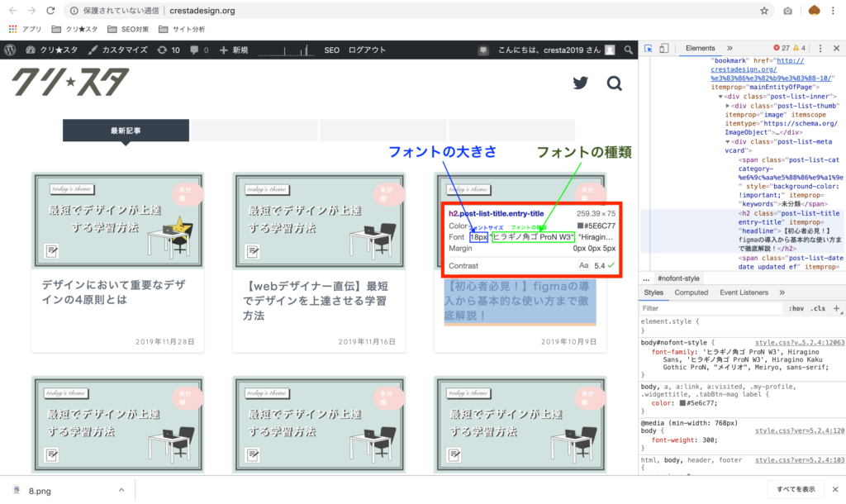Click the camera extension icon in Chrome toolbar
The image size is (846, 504).
pyautogui.click(x=787, y=11)
